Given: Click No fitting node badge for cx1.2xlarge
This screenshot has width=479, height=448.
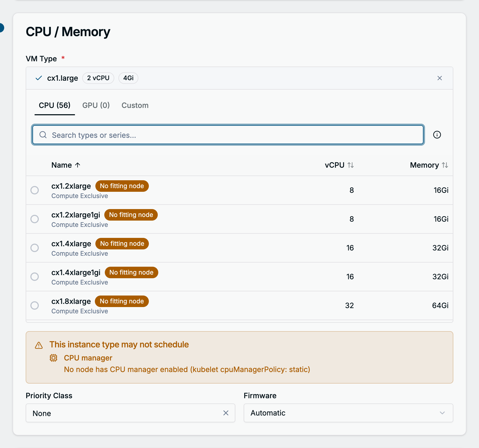Looking at the screenshot, I should (122, 186).
